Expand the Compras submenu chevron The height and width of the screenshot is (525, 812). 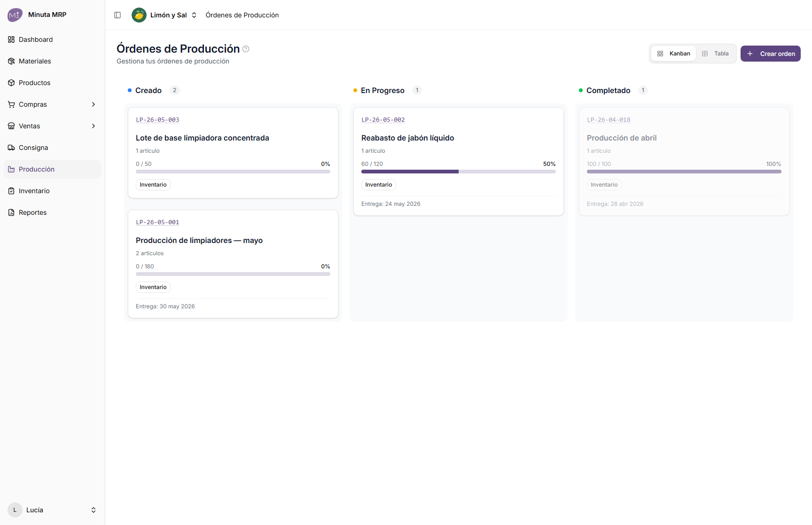tap(94, 104)
